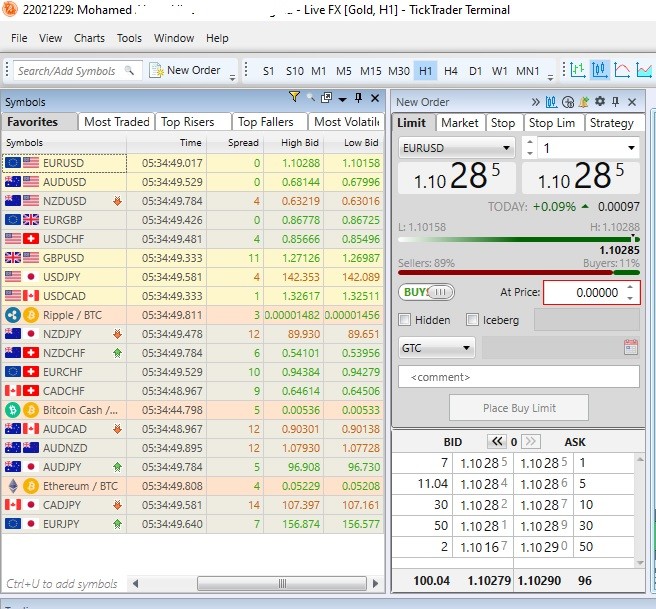Click EURJPY up trend arrow icon

coord(118,524)
